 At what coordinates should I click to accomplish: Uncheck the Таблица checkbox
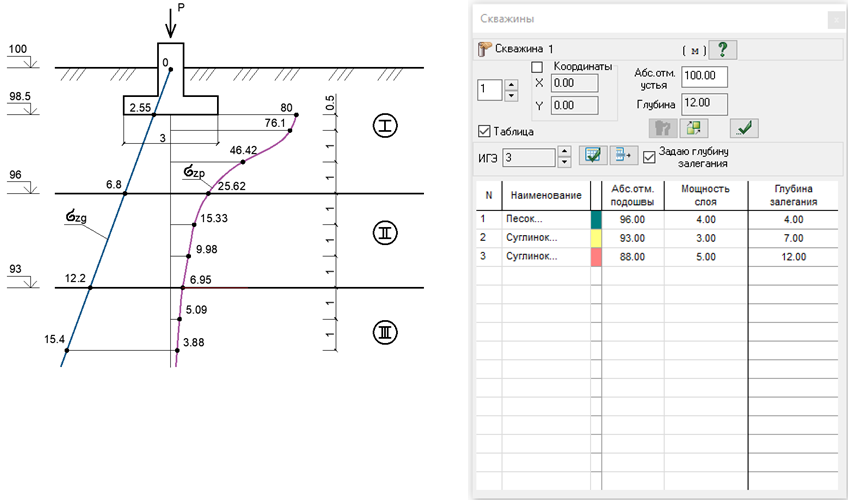pyautogui.click(x=485, y=131)
